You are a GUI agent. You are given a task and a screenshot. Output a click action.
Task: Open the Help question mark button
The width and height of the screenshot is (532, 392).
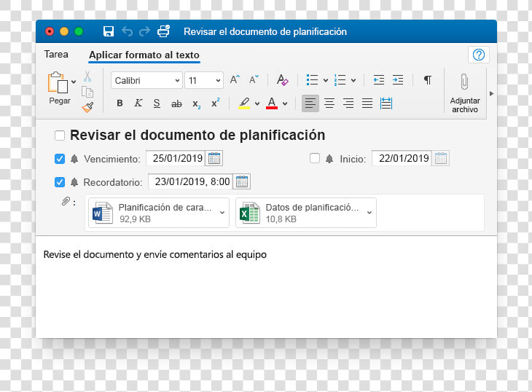[x=478, y=54]
